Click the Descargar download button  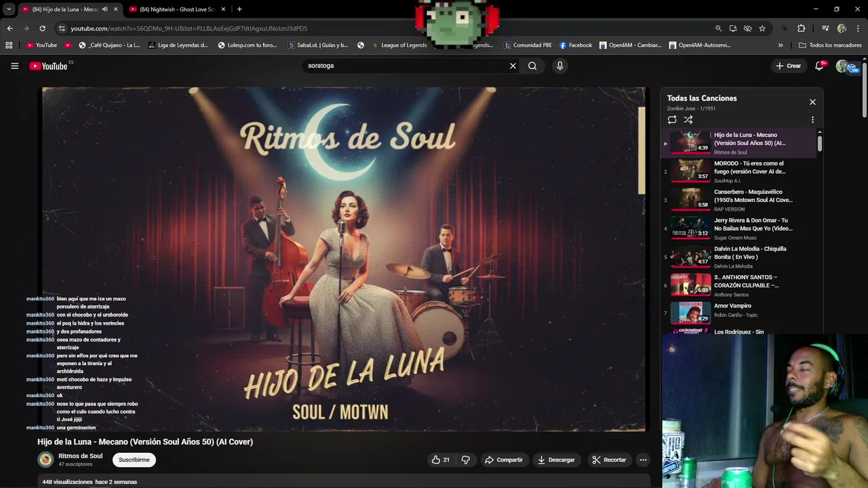point(556,460)
